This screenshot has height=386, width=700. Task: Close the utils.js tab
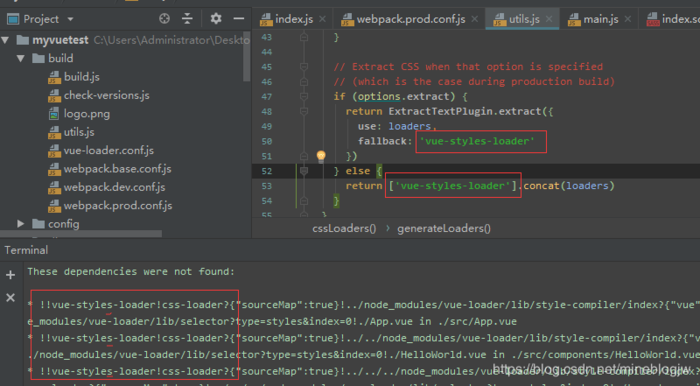pos(549,19)
